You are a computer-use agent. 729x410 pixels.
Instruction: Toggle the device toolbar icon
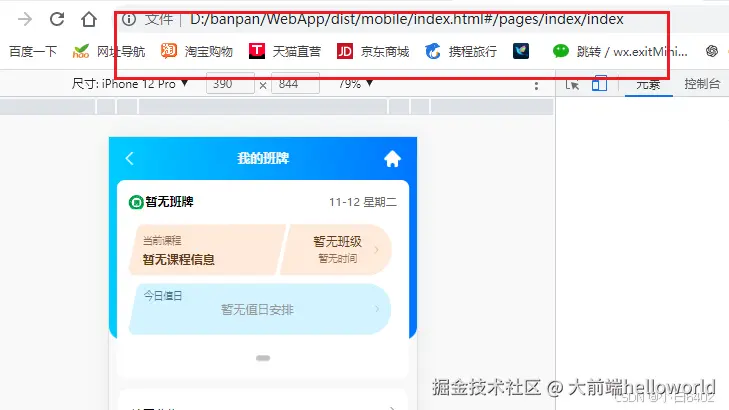(x=599, y=84)
